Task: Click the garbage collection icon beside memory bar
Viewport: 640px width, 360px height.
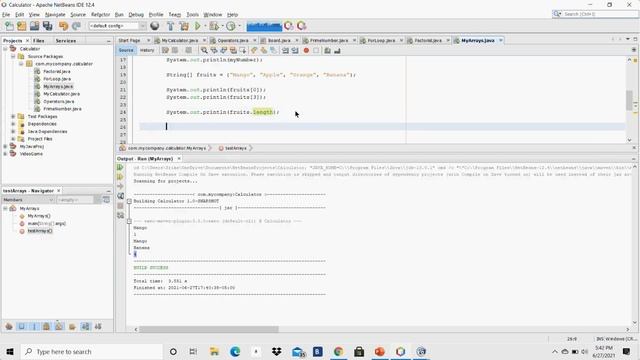Action: pos(289,26)
